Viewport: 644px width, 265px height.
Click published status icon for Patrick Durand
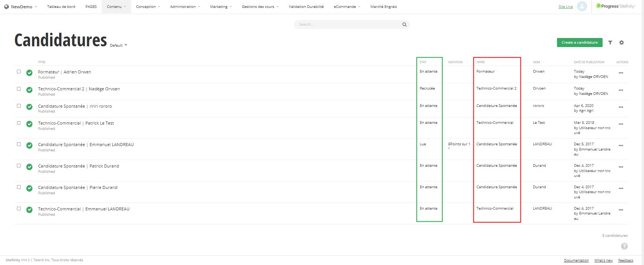tap(29, 167)
